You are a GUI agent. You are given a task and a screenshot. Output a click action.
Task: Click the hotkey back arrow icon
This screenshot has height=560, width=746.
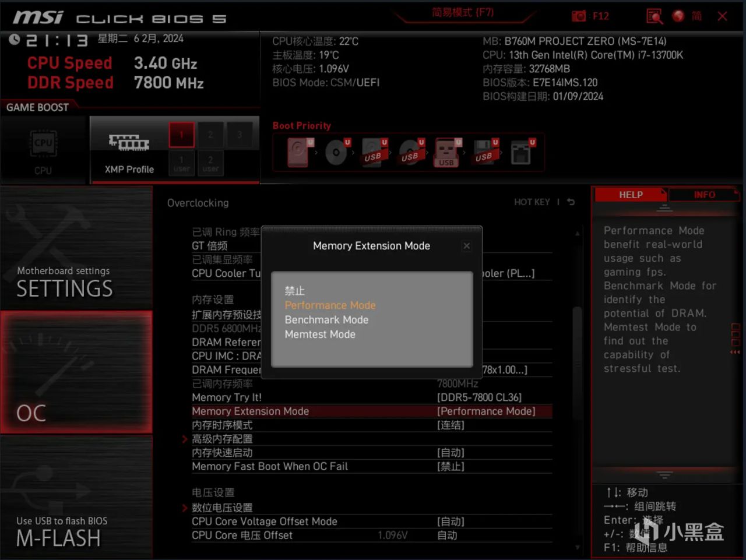(571, 202)
